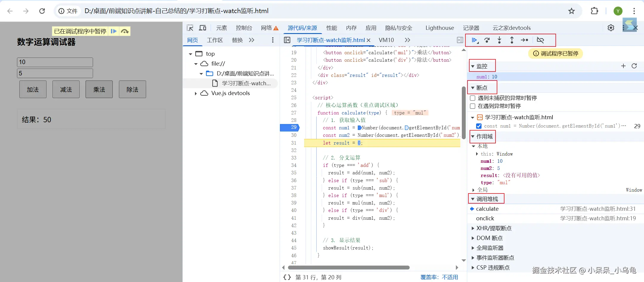This screenshot has height=282, width=644.
Task: Click the second number input containing 5
Action: [x=55, y=73]
